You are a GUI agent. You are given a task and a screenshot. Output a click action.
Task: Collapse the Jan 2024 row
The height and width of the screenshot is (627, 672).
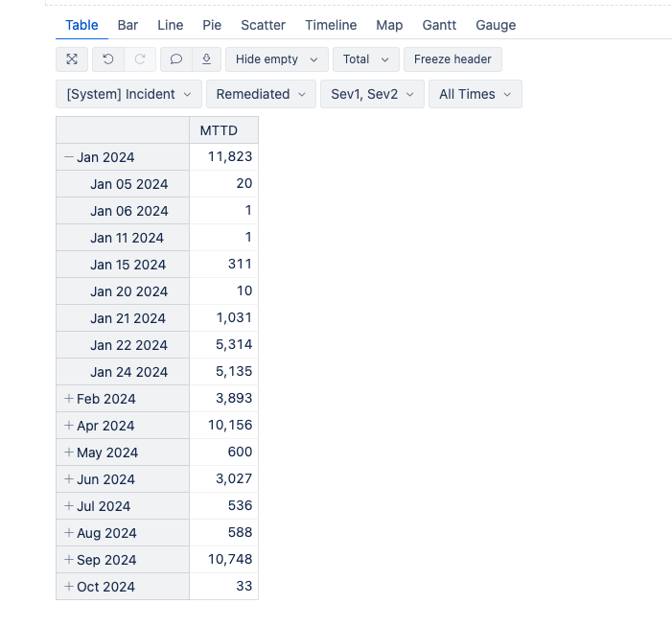pyautogui.click(x=69, y=157)
